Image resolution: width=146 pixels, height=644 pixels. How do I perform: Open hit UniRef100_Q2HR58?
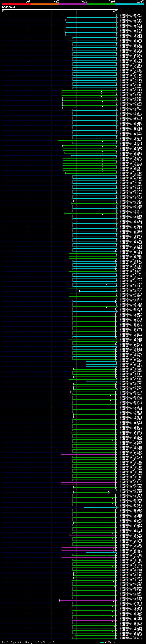tap(131, 22)
